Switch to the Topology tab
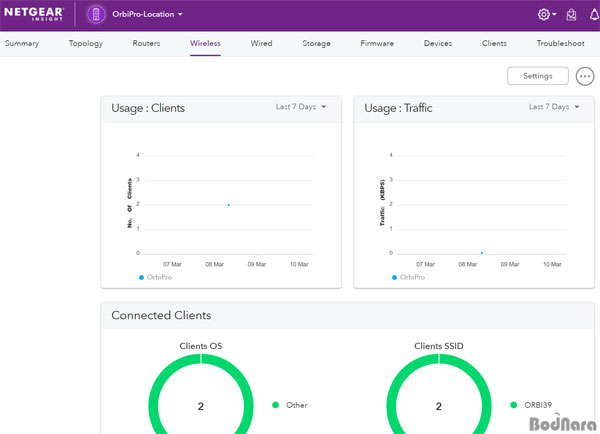Screen dimensions: 600x434 pyautogui.click(x=86, y=43)
